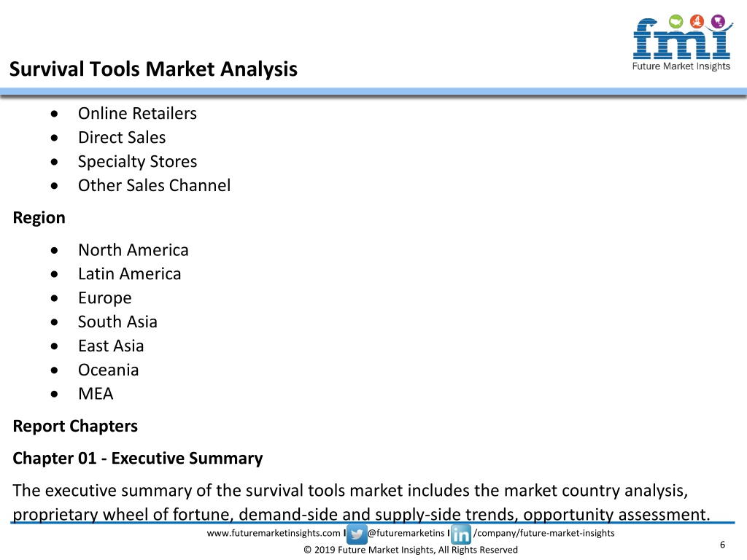Image resolution: width=747 pixels, height=560 pixels.
Task: Click Chapter 01 - Executive Summary heading
Action: pos(138,458)
